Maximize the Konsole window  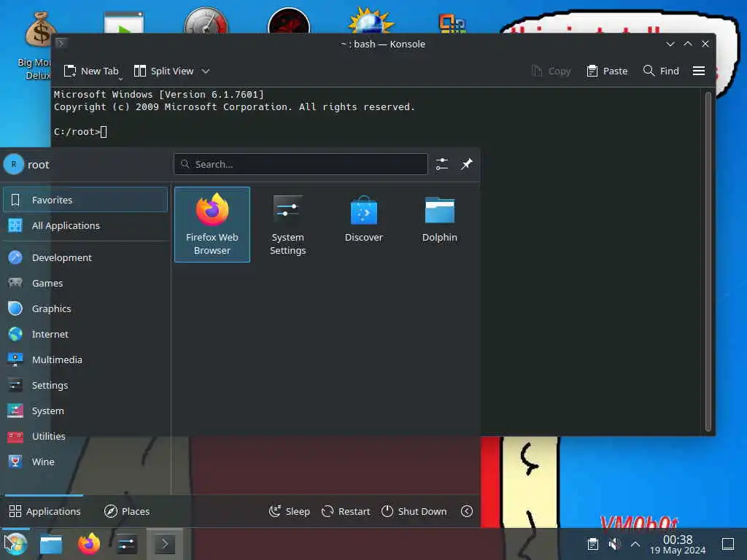click(687, 44)
